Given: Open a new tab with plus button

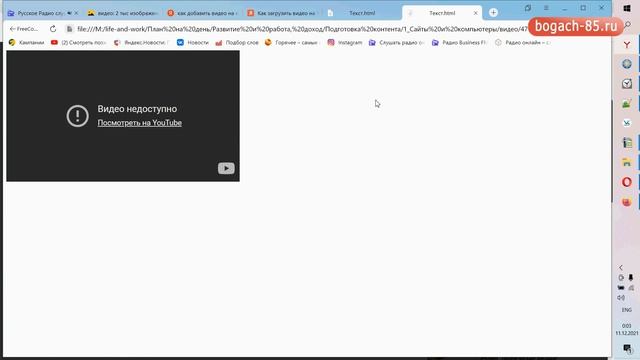Looking at the screenshot, I should coord(493,13).
